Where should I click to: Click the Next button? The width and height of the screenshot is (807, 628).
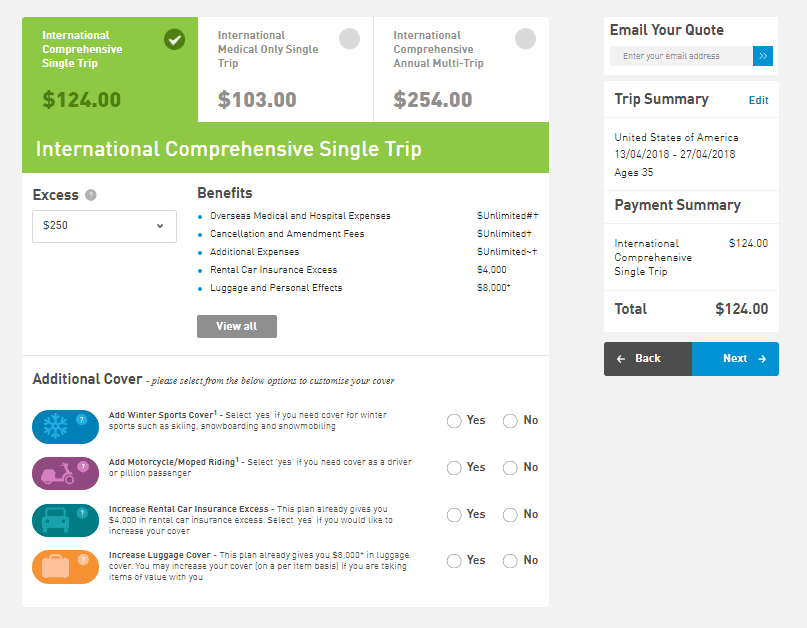coord(735,359)
